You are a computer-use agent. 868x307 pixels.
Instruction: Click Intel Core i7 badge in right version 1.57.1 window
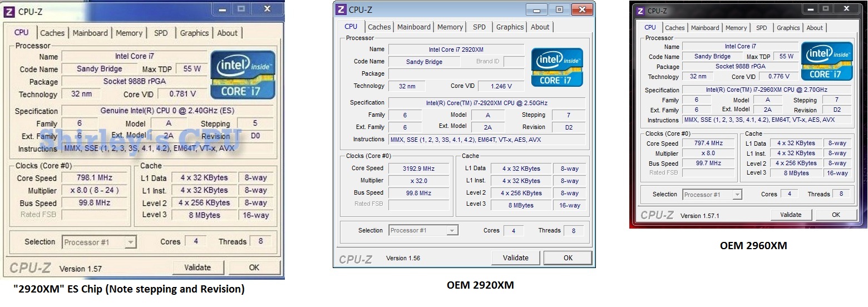826,61
